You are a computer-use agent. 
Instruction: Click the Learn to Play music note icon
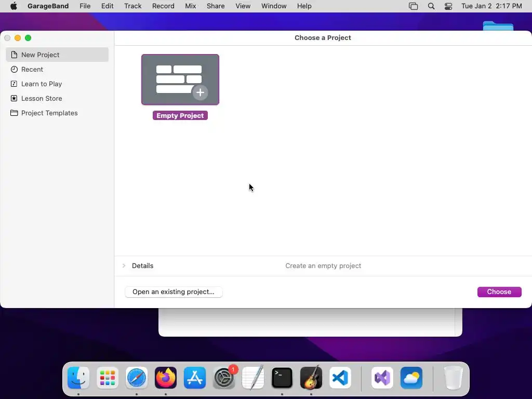tap(14, 84)
